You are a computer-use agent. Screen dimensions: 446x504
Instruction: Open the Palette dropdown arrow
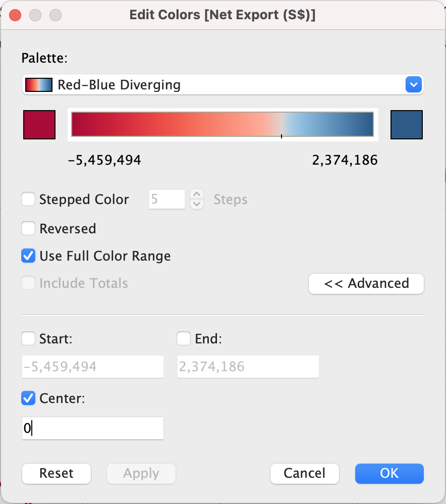(x=413, y=85)
